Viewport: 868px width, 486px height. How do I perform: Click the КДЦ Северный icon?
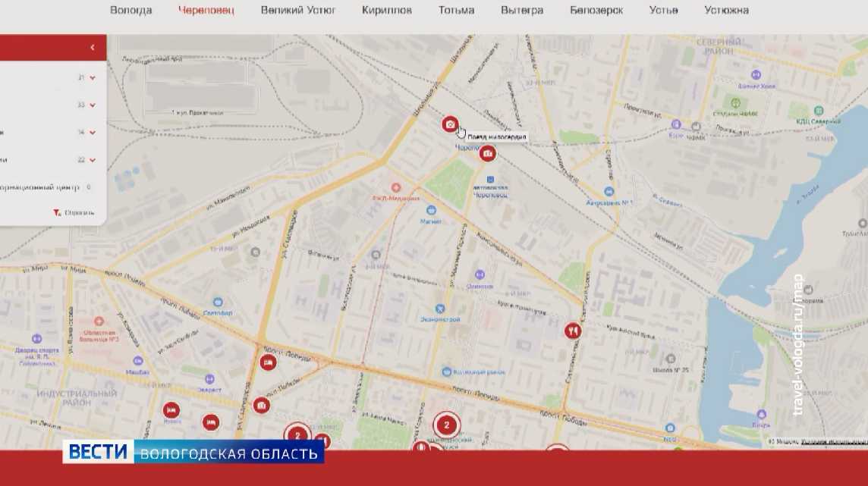(x=818, y=111)
